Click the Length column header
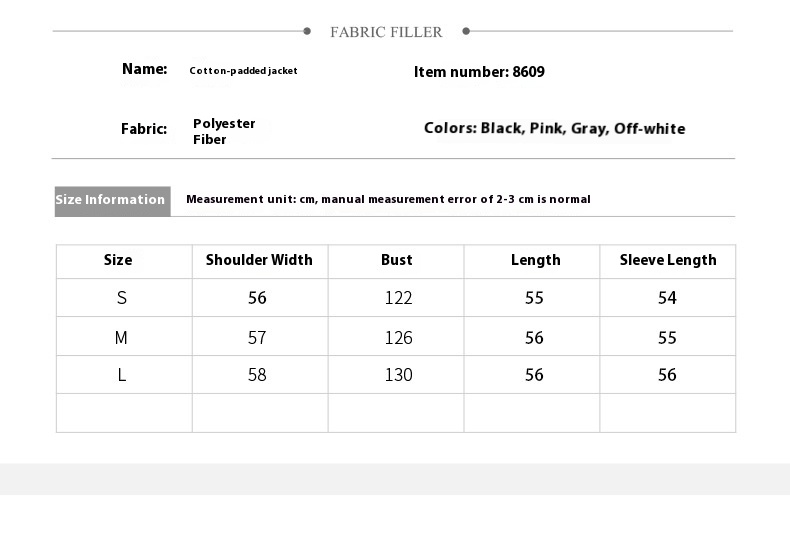Viewport: 790px width, 533px height. (x=535, y=260)
